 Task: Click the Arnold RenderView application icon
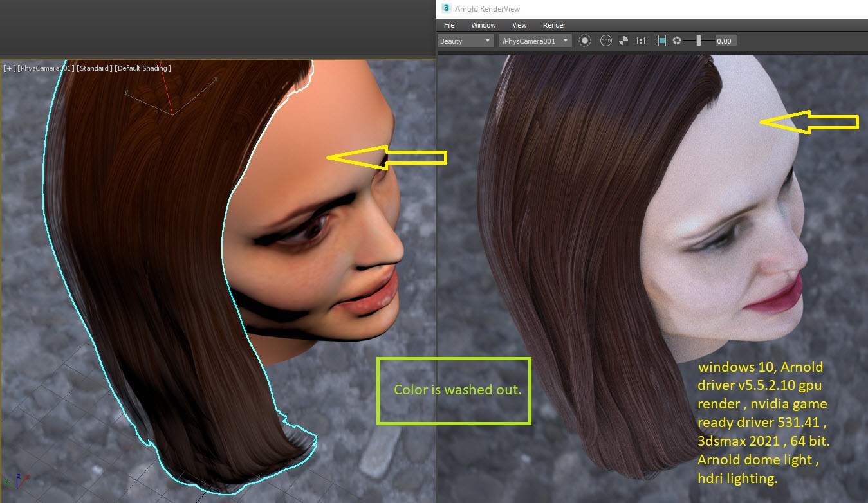pos(446,8)
